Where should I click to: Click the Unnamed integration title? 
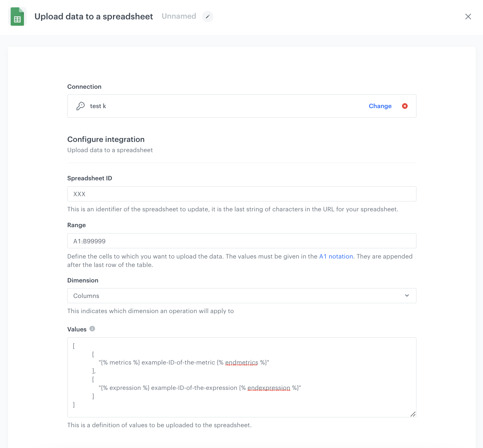(178, 16)
